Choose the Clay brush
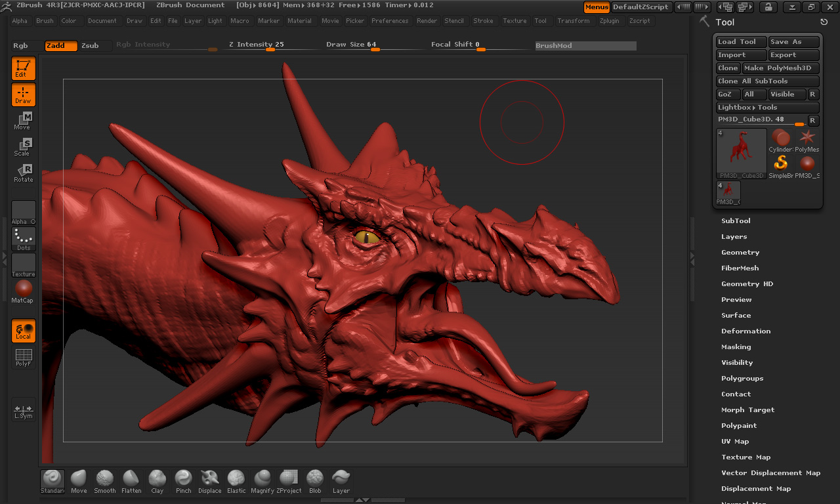Image resolution: width=840 pixels, height=504 pixels. coord(157,481)
